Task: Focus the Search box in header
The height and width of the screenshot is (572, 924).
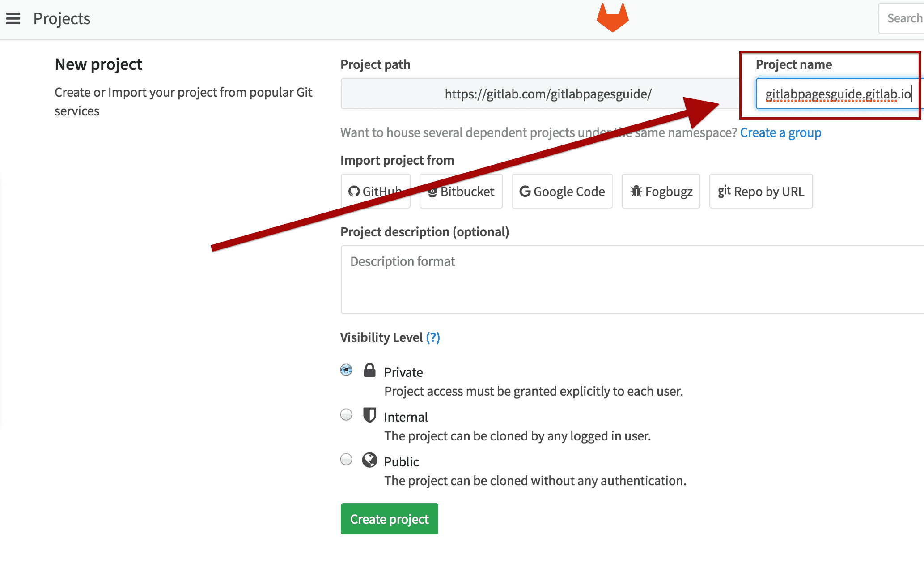Action: click(903, 18)
